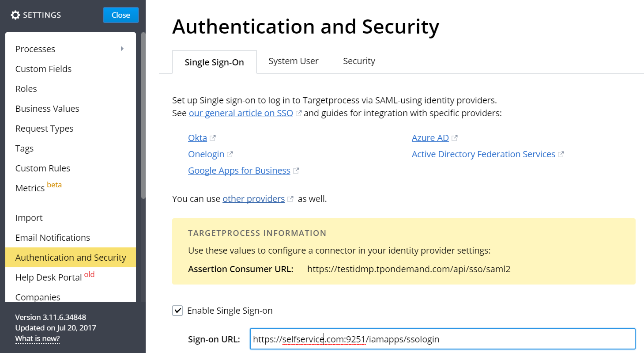Click external link icon beside Okta
Screen dimensions: 644x353
click(x=213, y=138)
